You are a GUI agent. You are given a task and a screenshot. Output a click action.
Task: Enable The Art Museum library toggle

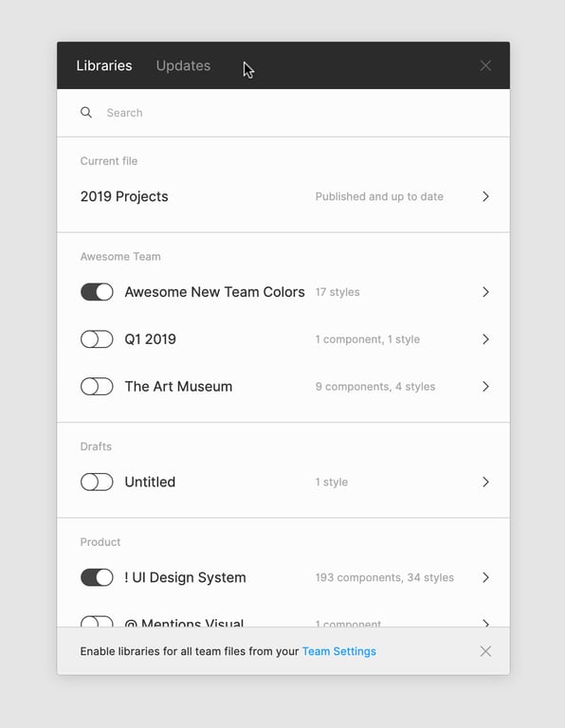97,387
